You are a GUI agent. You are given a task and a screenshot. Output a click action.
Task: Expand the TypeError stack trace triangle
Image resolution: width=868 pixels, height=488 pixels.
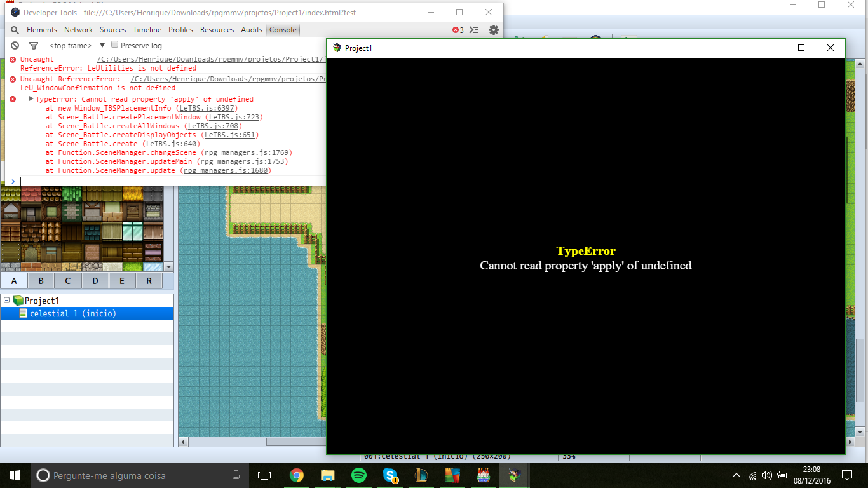point(31,99)
